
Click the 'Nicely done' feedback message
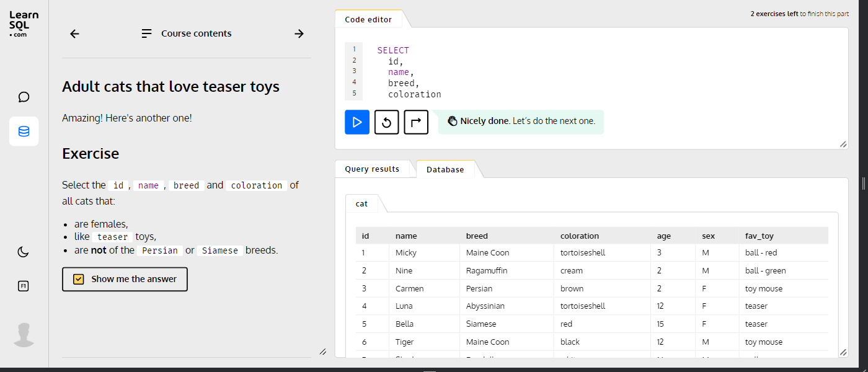(521, 122)
